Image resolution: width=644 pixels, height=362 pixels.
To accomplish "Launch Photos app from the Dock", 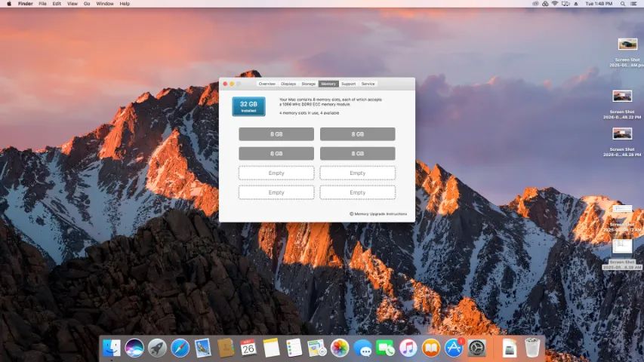I will click(x=339, y=348).
